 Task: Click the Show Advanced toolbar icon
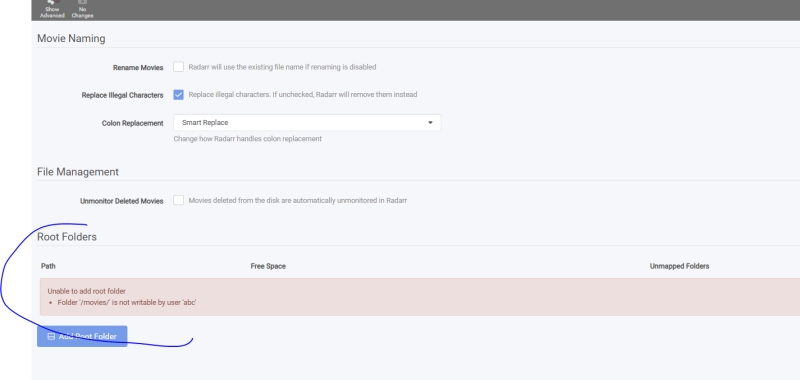pyautogui.click(x=52, y=3)
